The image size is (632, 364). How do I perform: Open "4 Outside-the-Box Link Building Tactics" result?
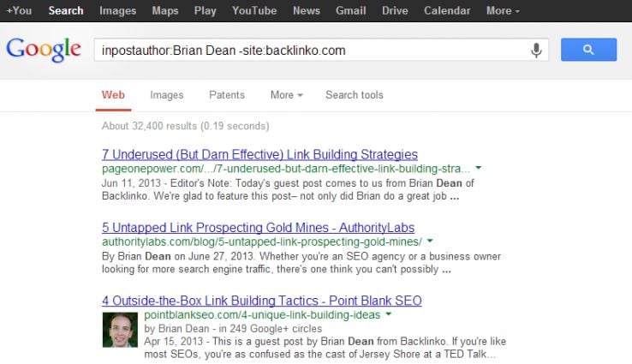click(x=261, y=301)
